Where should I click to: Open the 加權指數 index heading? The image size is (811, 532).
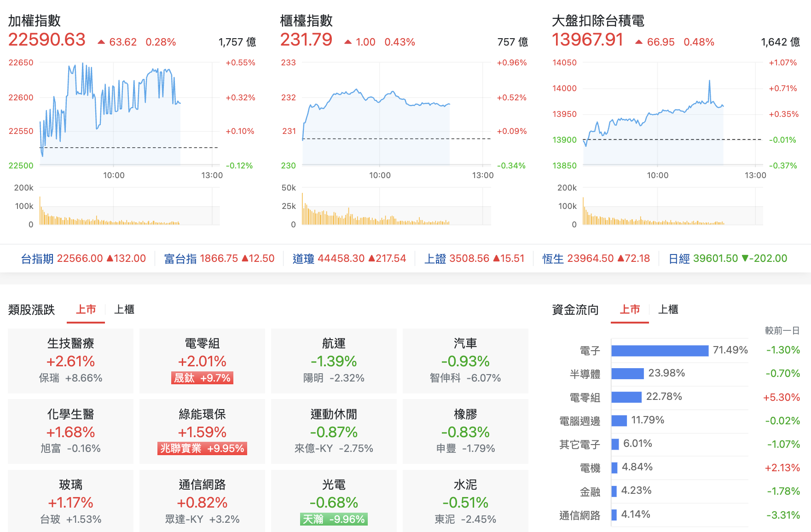35,21
